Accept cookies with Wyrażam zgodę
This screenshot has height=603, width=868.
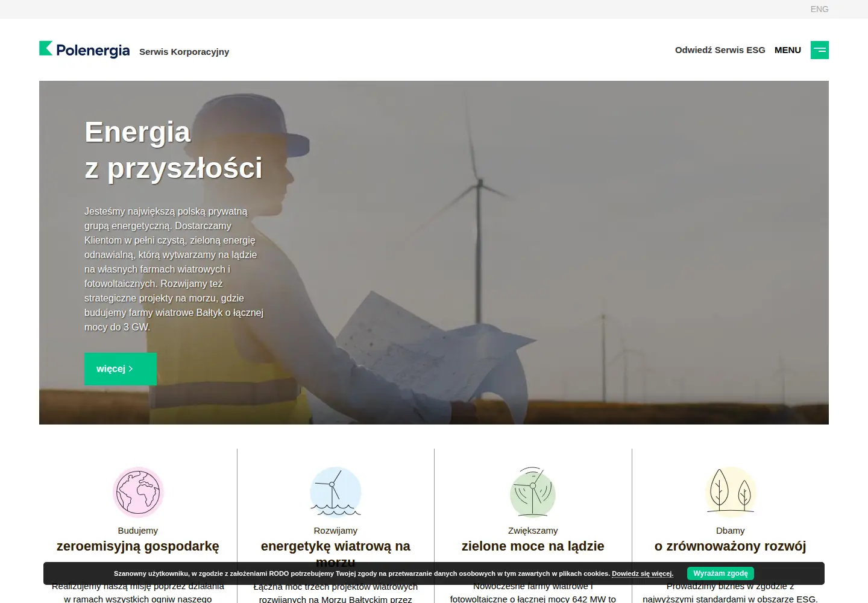pos(720,573)
